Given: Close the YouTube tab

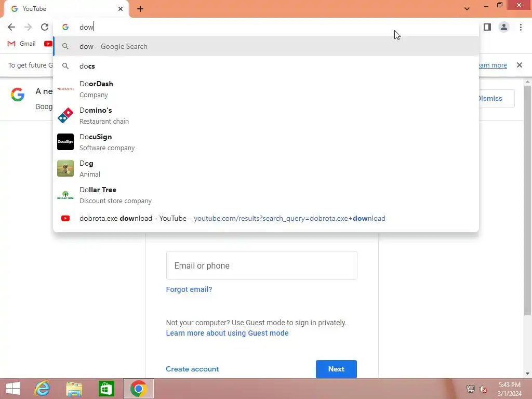Looking at the screenshot, I should (121, 9).
